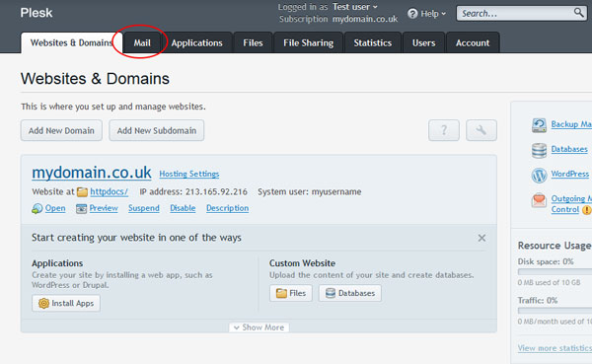Click the Outgoing Mail Control envelope icon
Image resolution: width=592 pixels, height=364 pixels.
(539, 200)
